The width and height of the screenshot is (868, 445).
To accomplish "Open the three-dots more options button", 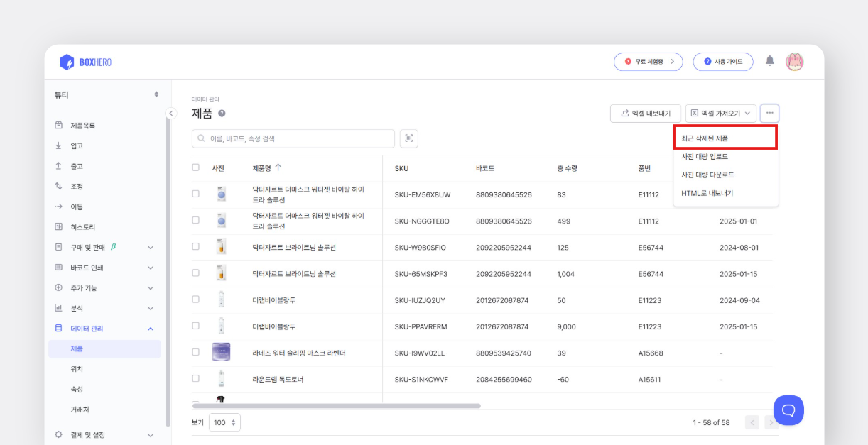I will pyautogui.click(x=769, y=114).
